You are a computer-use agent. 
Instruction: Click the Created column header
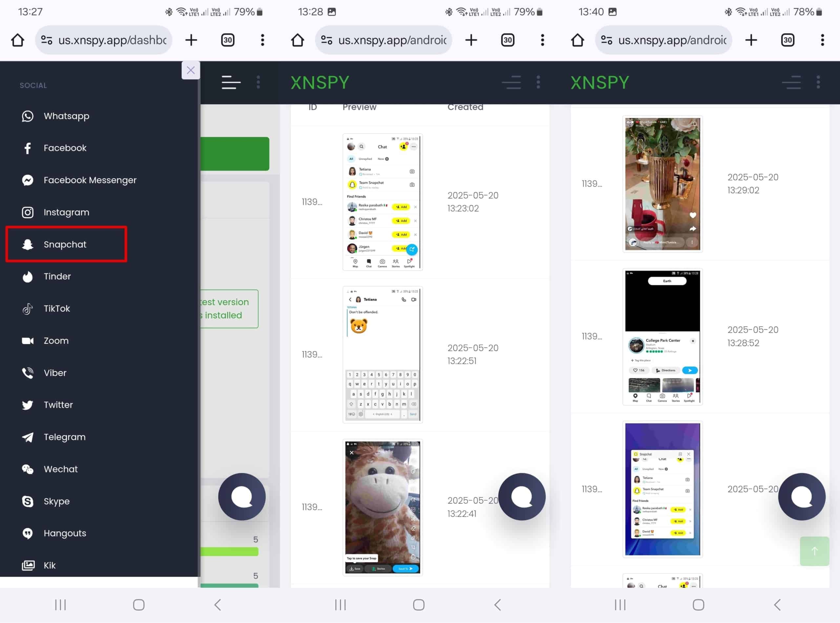tap(465, 107)
